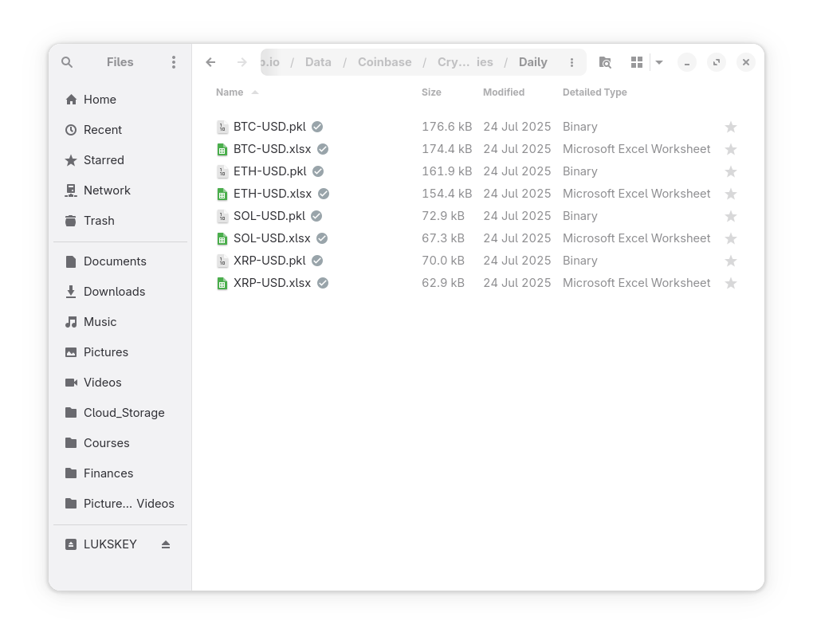
Task: Open the Downloads folder in the sidebar
Action: tap(114, 291)
